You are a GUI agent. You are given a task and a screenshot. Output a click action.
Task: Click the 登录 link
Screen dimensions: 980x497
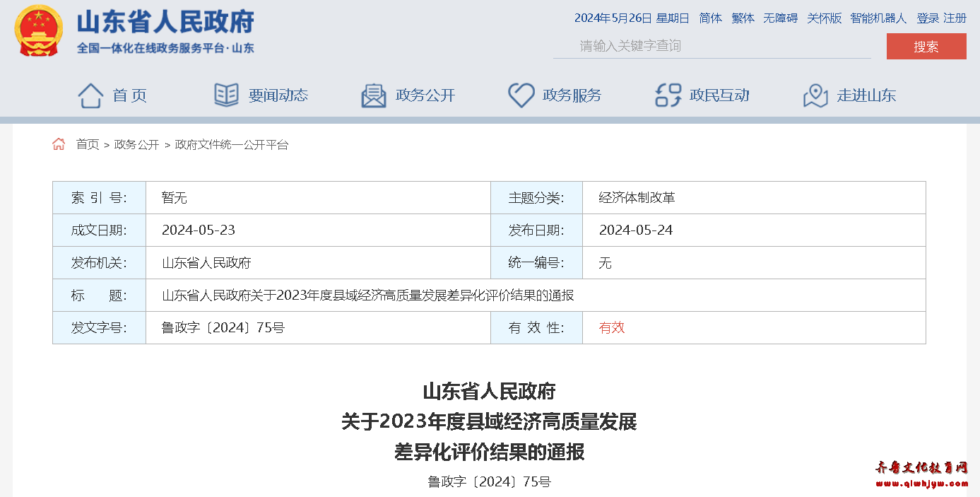pos(928,18)
